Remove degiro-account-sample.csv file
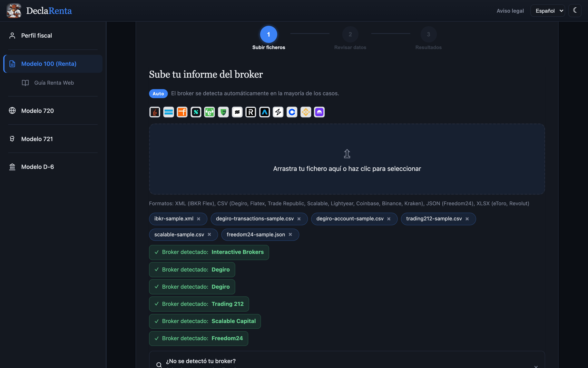 click(x=389, y=219)
